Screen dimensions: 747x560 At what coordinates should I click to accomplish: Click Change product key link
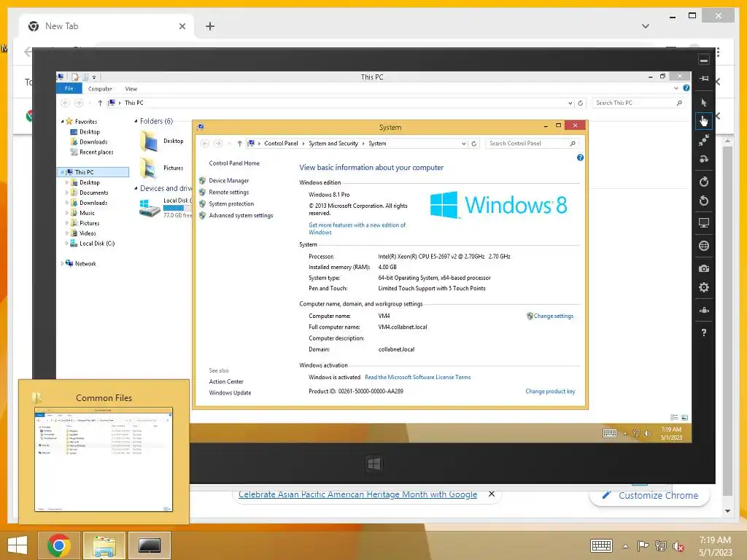tap(550, 392)
